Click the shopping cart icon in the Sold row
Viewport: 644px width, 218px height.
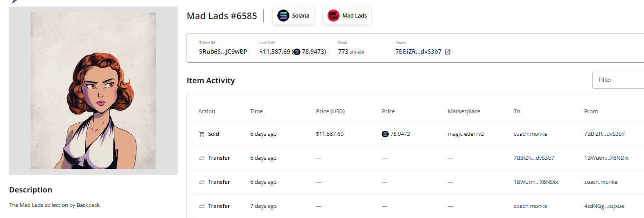(202, 134)
